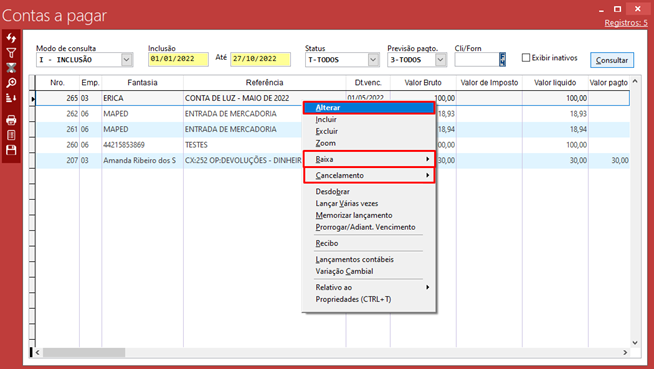The width and height of the screenshot is (654, 369).
Task: Click the clear filter icon
Action: click(11, 68)
